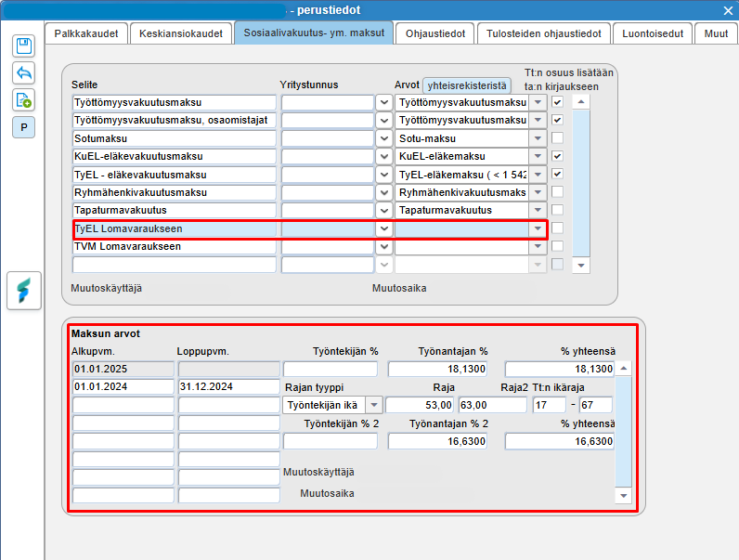
Task: Enable checkbox for TyEL Lomavaraukseen row
Action: pos(557,228)
